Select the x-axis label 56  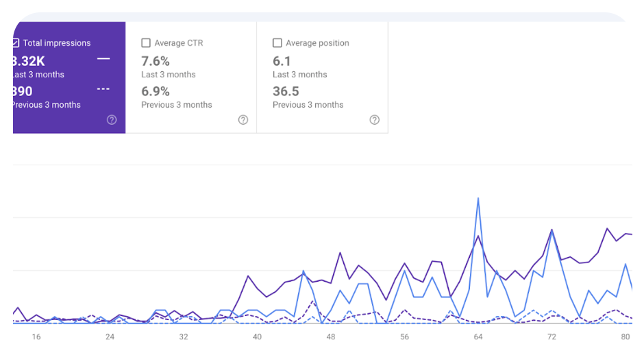click(x=405, y=337)
